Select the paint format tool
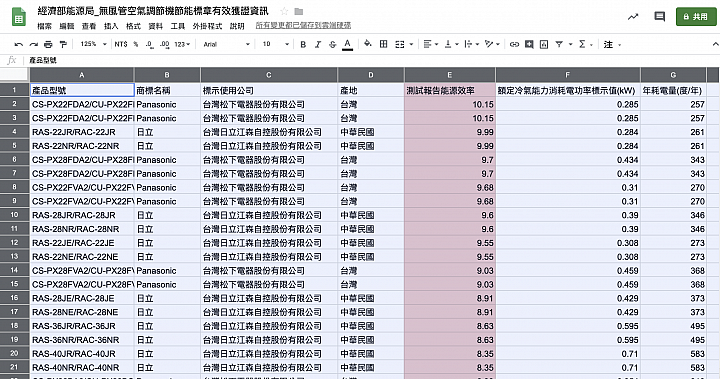The width and height of the screenshot is (720, 379). click(x=63, y=45)
